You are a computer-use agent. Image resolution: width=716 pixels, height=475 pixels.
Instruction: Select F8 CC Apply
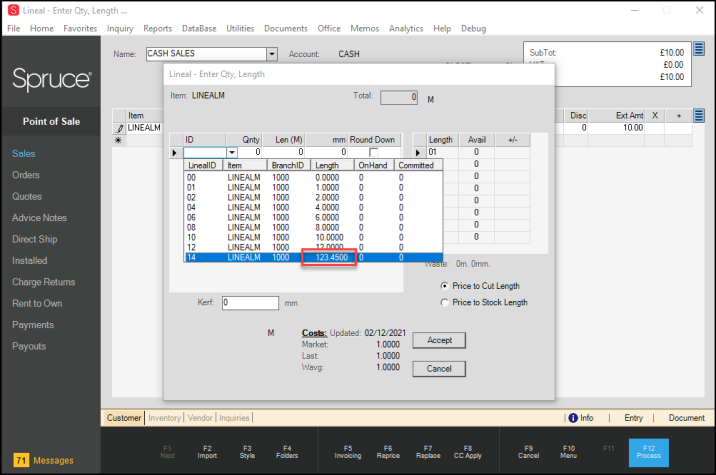468,452
